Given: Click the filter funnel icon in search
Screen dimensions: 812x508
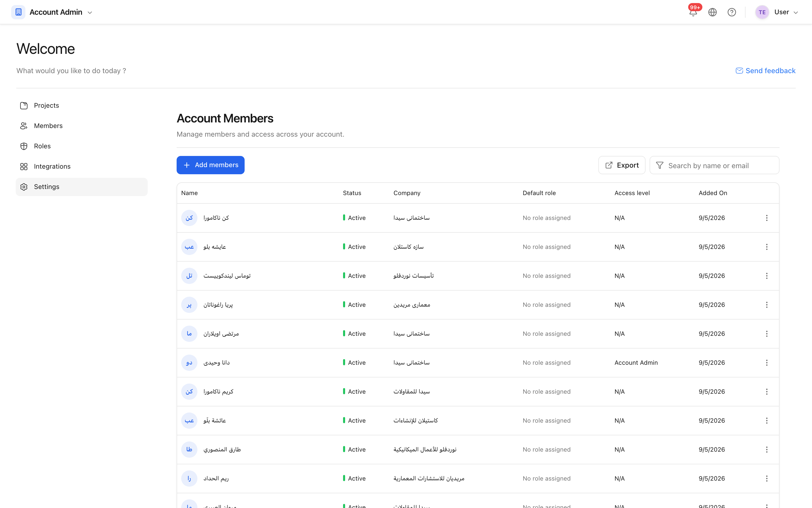Looking at the screenshot, I should [660, 165].
